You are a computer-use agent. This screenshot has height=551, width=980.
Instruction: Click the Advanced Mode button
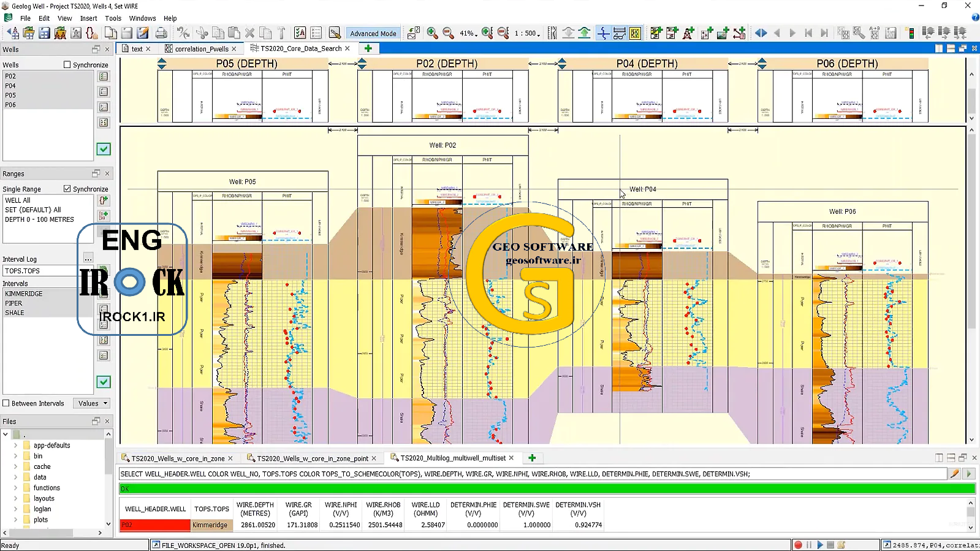click(373, 34)
